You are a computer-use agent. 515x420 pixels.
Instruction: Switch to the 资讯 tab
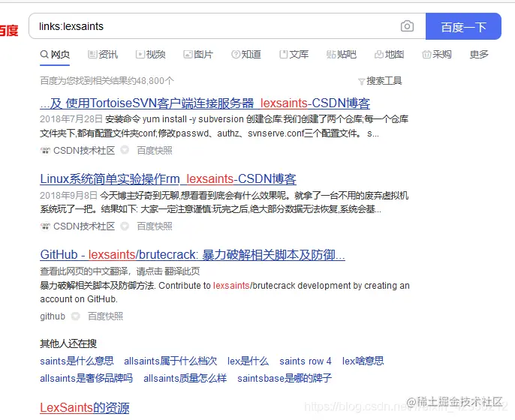pyautogui.click(x=103, y=54)
